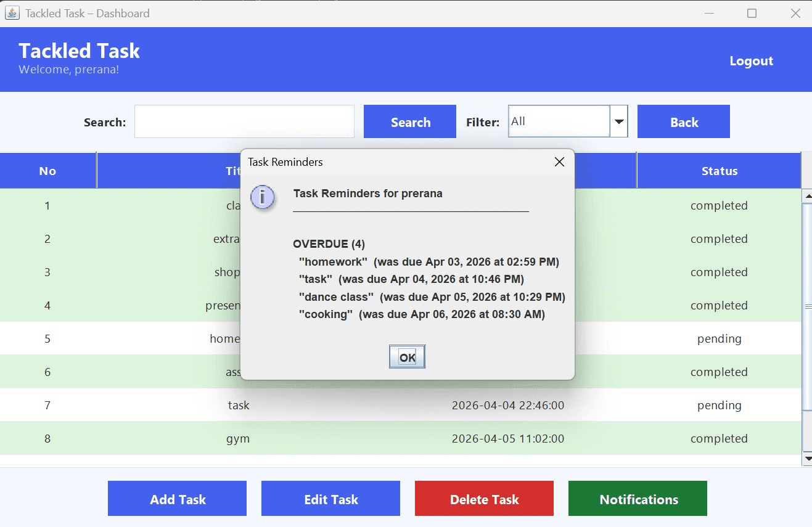This screenshot has height=527, width=812.
Task: Sort by the No column header
Action: click(x=48, y=171)
